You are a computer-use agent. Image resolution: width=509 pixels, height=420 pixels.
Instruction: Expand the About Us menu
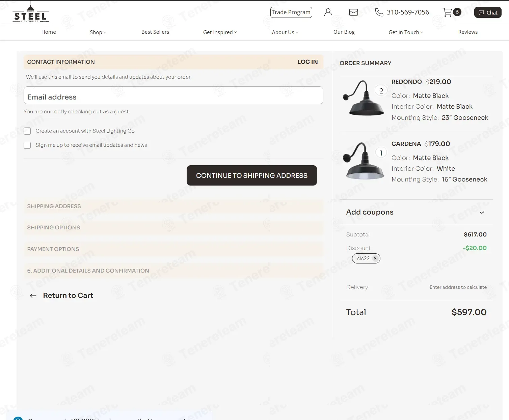pyautogui.click(x=285, y=32)
